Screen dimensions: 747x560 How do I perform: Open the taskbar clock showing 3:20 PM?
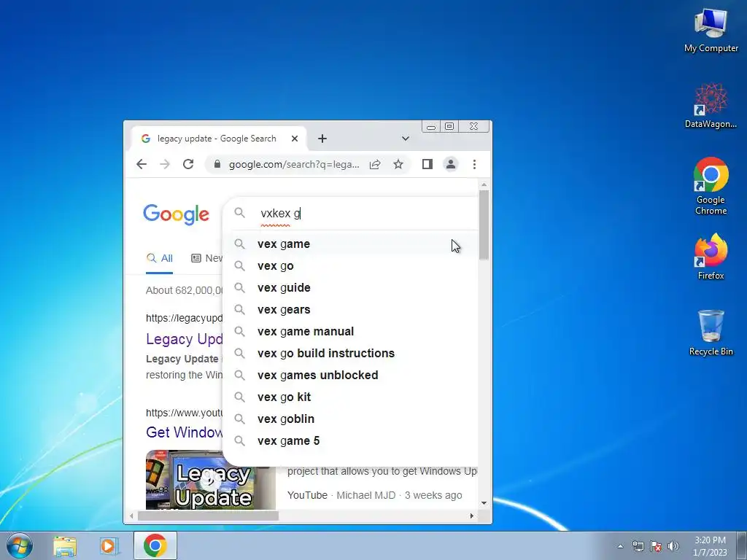[710, 545]
